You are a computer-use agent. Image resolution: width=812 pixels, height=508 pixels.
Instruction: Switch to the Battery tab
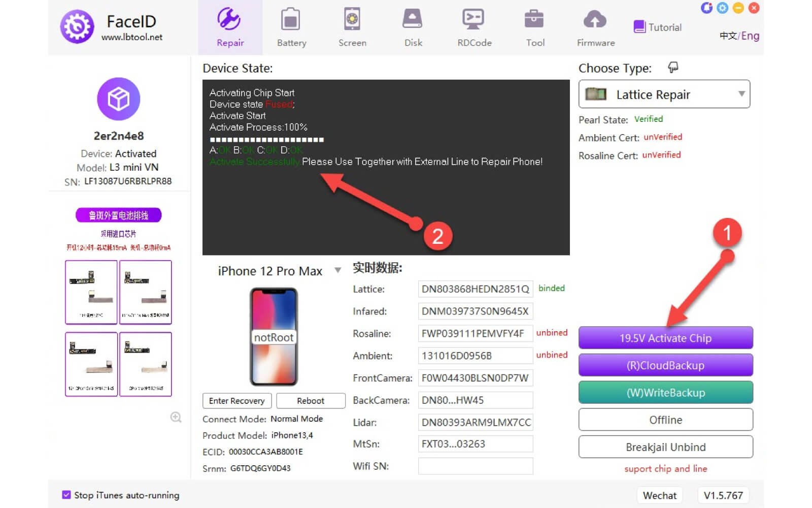pos(291,27)
